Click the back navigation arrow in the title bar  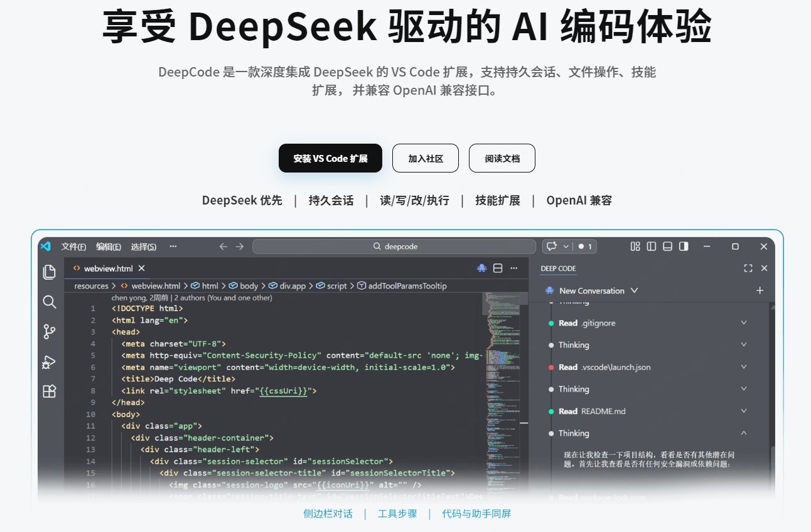click(x=223, y=247)
